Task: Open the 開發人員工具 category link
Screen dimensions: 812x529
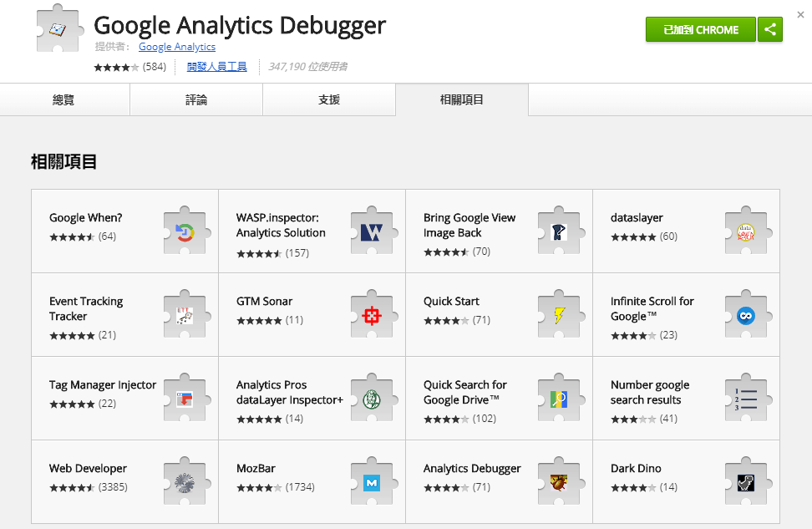Action: coord(217,66)
